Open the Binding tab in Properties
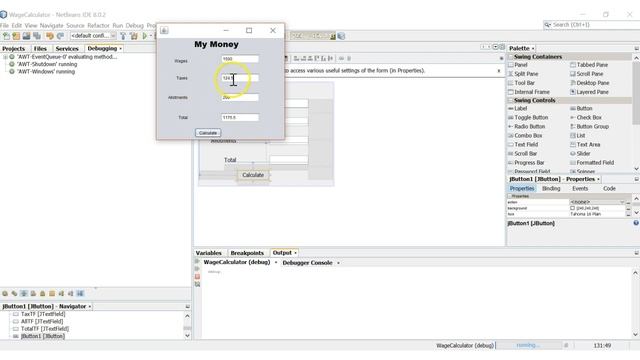This screenshot has height=360, width=640. 551,189
